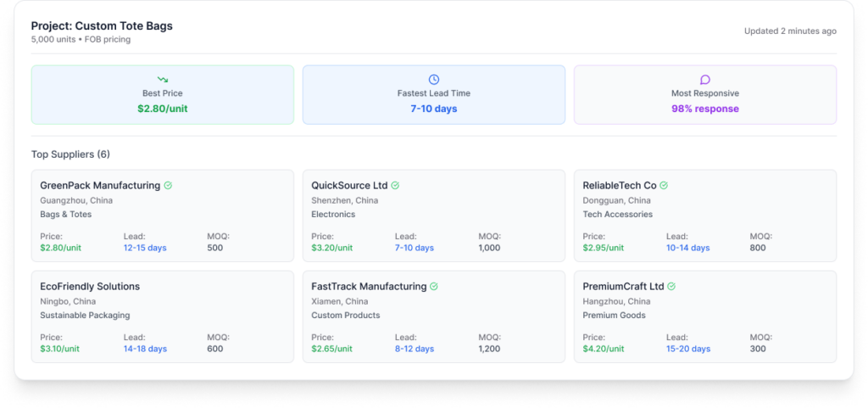The height and width of the screenshot is (408, 868).
Task: Click the clock icon above Fastest Lead Time
Action: 434,80
